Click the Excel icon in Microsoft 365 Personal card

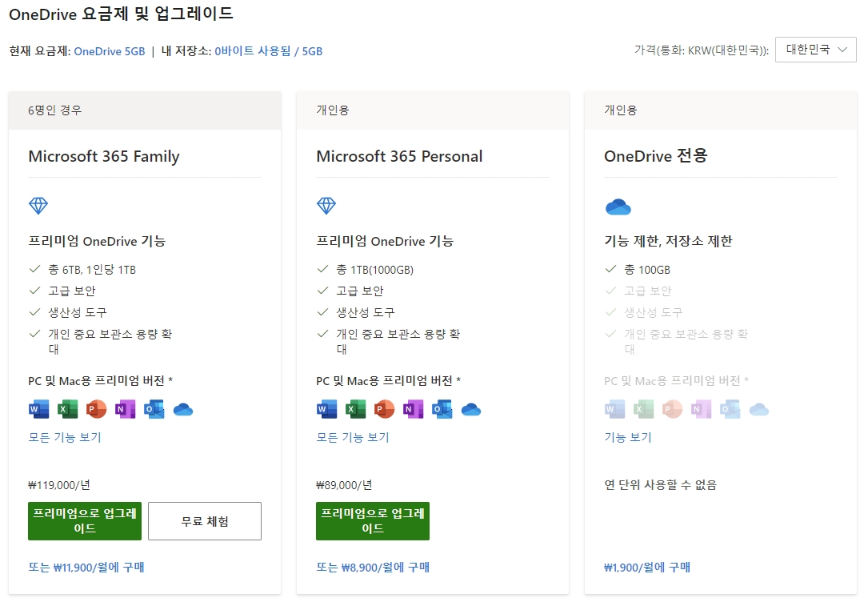point(355,409)
